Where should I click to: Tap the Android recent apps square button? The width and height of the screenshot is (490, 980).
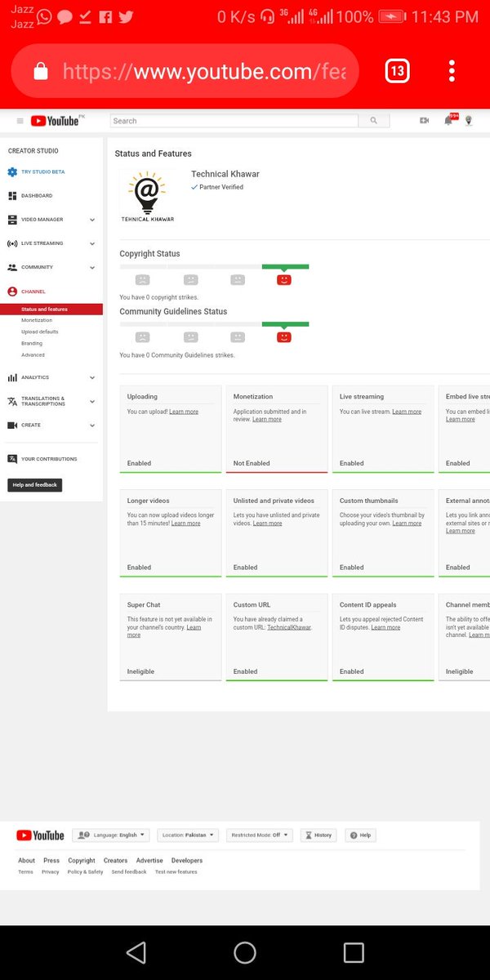354,952
